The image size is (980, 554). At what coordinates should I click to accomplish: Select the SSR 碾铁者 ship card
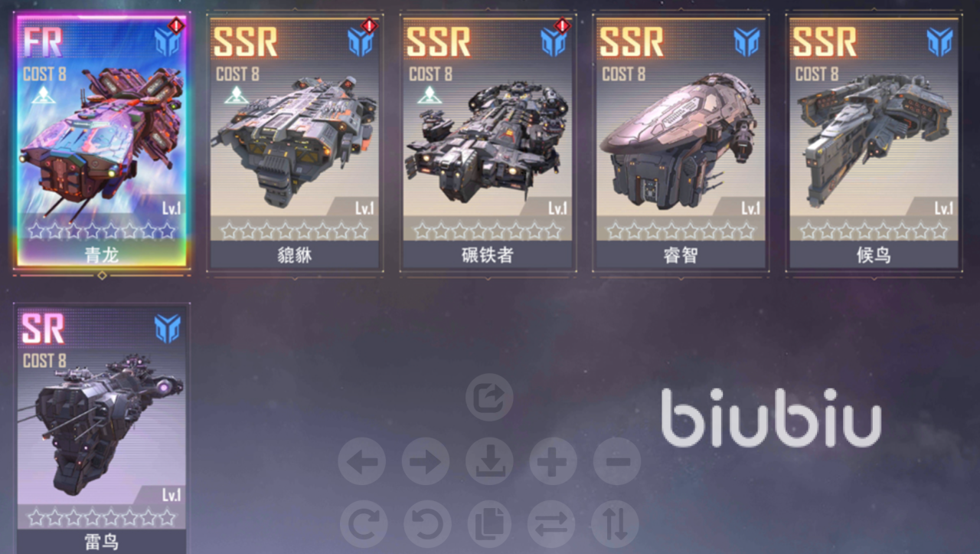488,142
